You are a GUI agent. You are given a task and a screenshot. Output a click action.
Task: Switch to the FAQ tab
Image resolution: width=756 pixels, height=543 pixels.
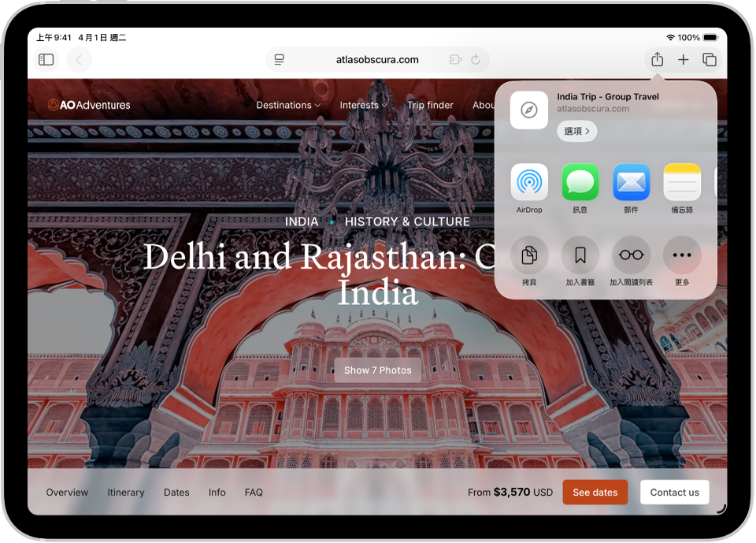254,493
